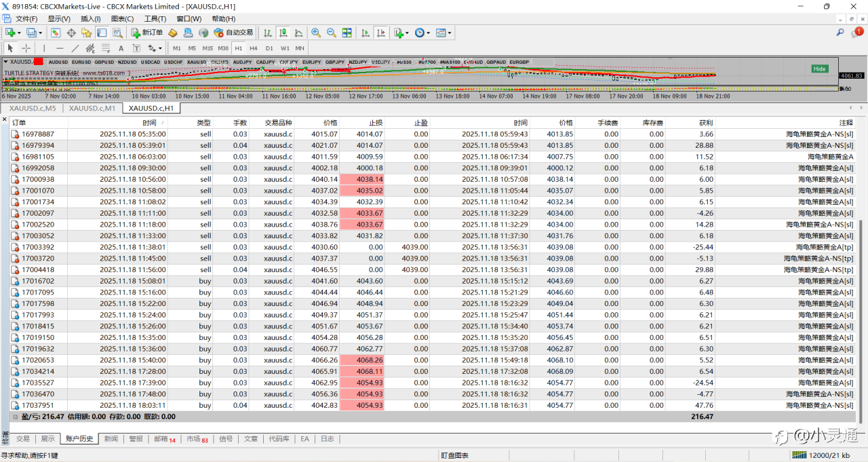868x462 pixels.
Task: Open the tile windows layout icon
Action: [347, 33]
